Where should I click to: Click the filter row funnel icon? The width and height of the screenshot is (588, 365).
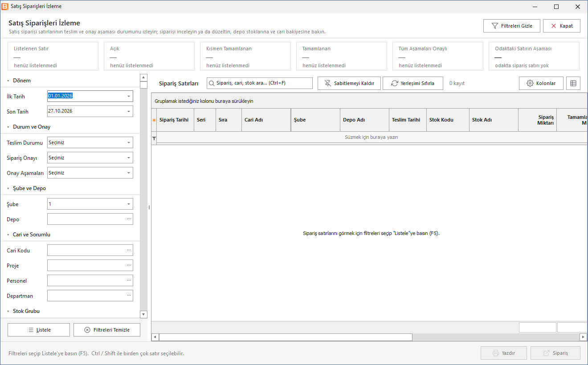154,138
